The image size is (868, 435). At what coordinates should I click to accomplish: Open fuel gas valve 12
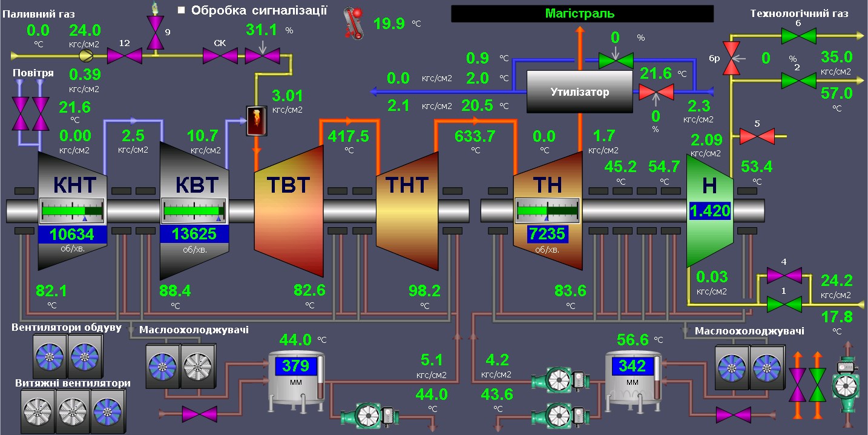coord(124,56)
